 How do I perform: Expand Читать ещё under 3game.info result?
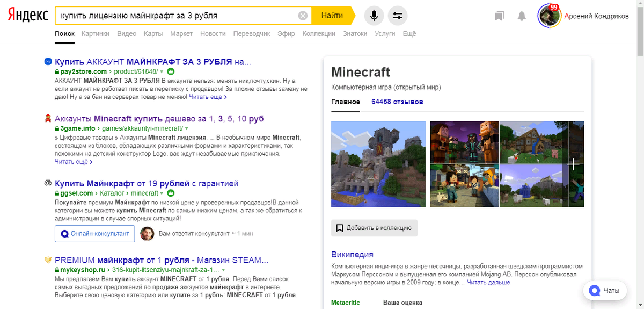(x=74, y=161)
